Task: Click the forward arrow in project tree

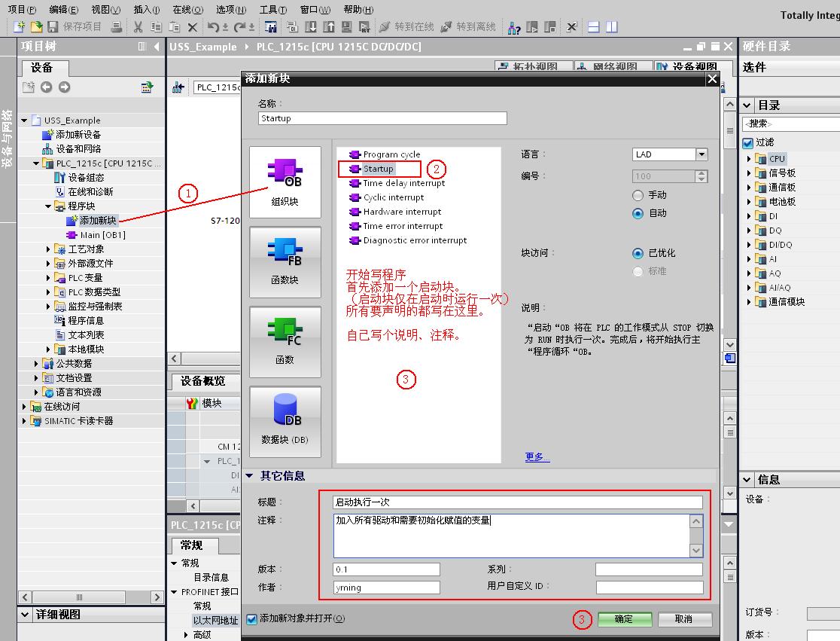Action: click(x=64, y=87)
